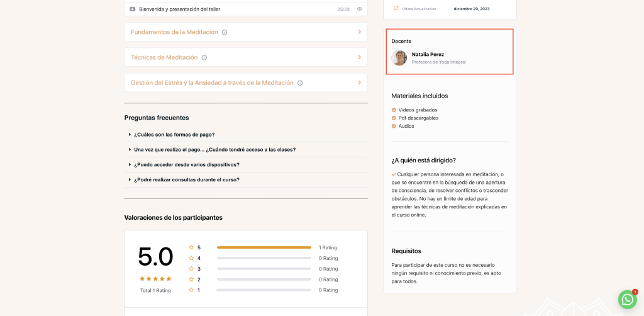The image size is (644, 316).
Task: Open the Bienvenida y presentación del taller lesson
Action: click(179, 9)
